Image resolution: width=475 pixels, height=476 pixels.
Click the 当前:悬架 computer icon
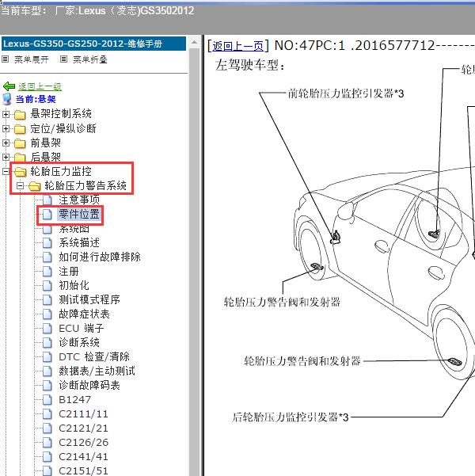click(x=6, y=99)
